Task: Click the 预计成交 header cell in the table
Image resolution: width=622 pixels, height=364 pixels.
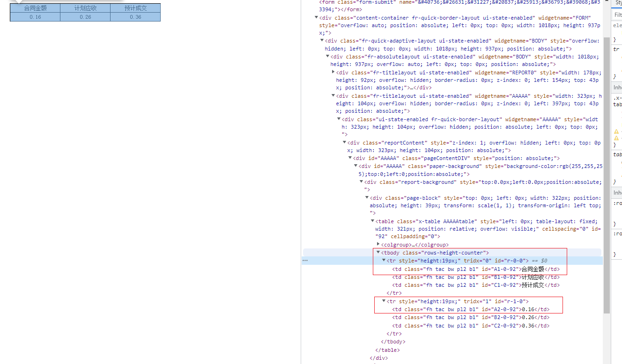Action: point(135,8)
